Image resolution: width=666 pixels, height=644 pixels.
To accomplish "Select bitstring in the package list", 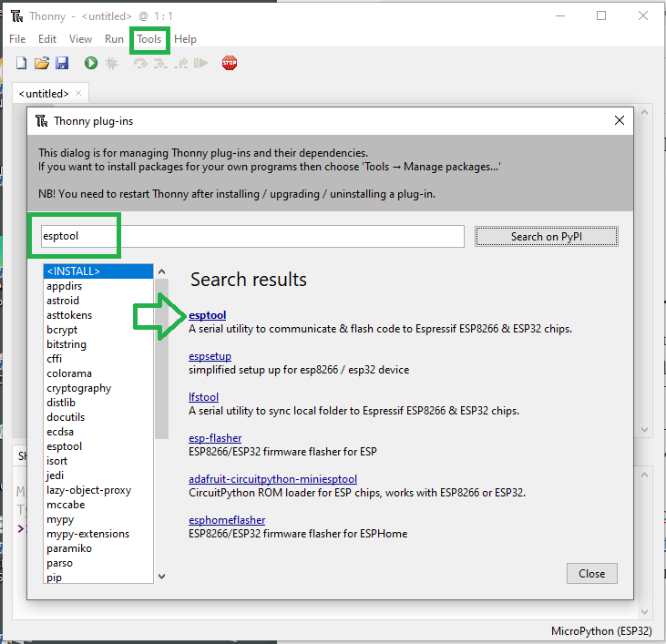I will click(98, 344).
